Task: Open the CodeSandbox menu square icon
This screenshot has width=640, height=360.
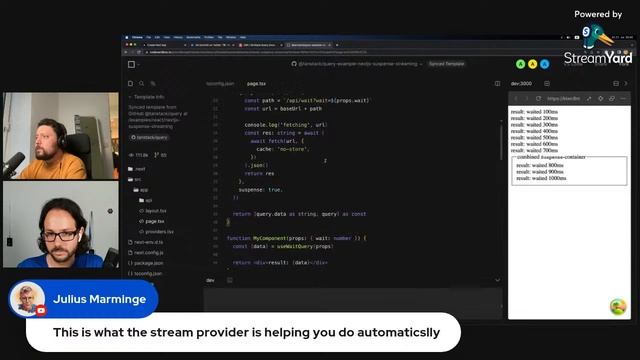Action: coord(131,64)
